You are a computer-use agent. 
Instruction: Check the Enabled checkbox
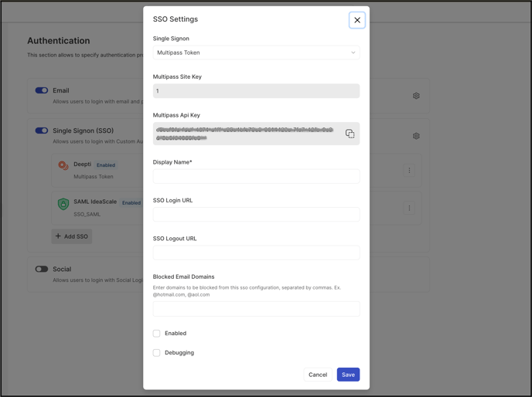click(x=156, y=333)
